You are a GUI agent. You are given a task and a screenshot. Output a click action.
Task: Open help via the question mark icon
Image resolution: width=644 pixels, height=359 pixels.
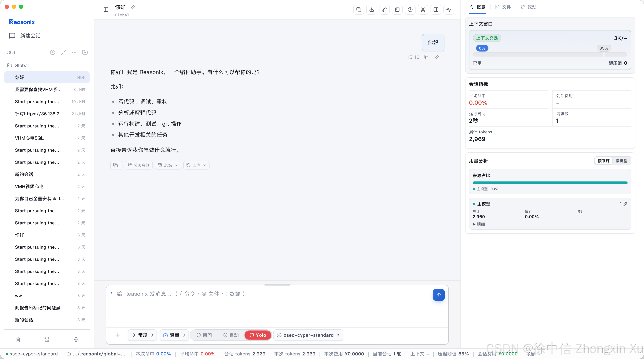tap(410, 9)
